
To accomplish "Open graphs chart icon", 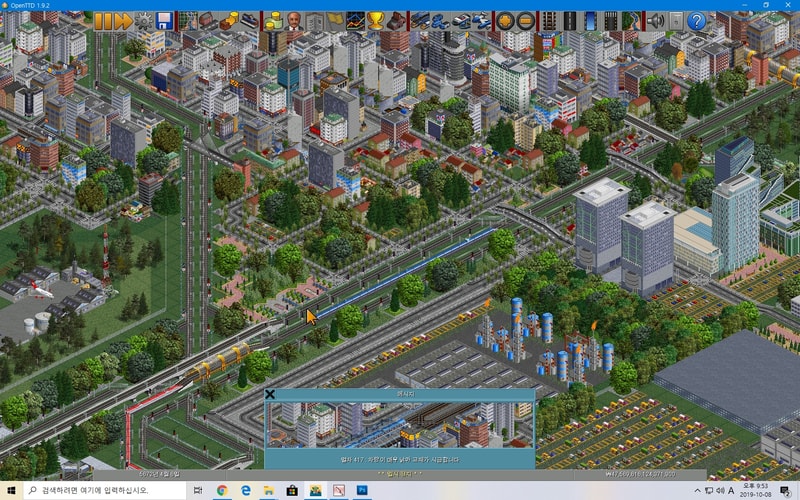I will [x=355, y=21].
